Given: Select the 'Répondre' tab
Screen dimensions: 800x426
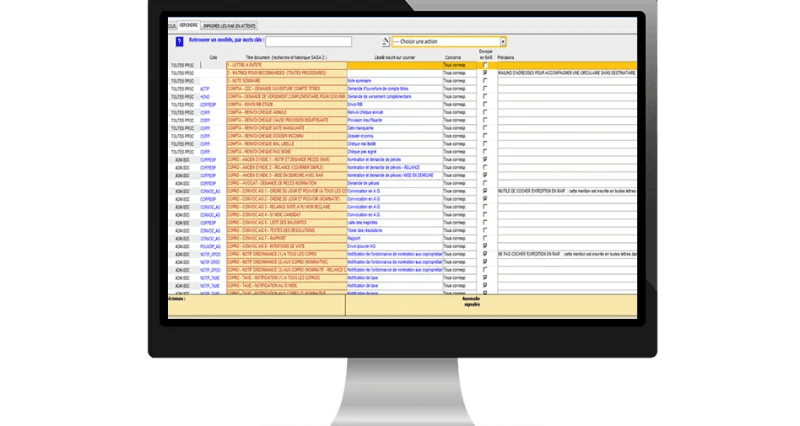Looking at the screenshot, I should point(188,24).
